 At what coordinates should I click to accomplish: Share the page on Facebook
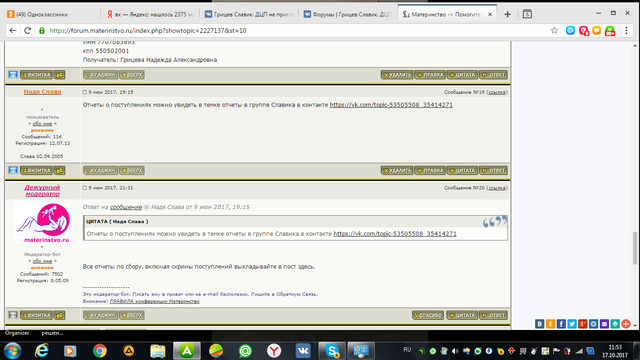(561, 324)
